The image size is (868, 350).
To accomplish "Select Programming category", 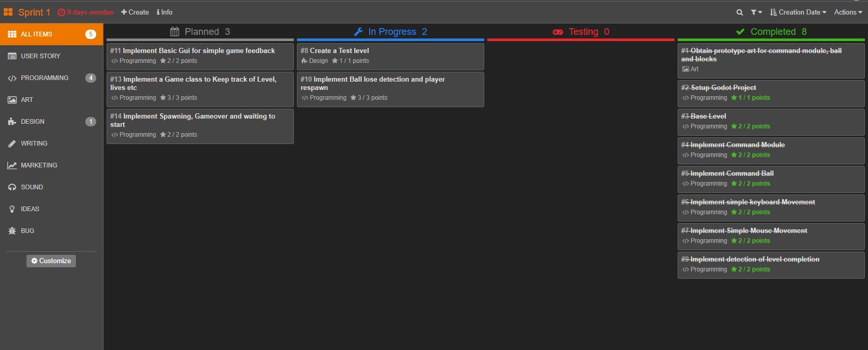I will click(x=51, y=78).
